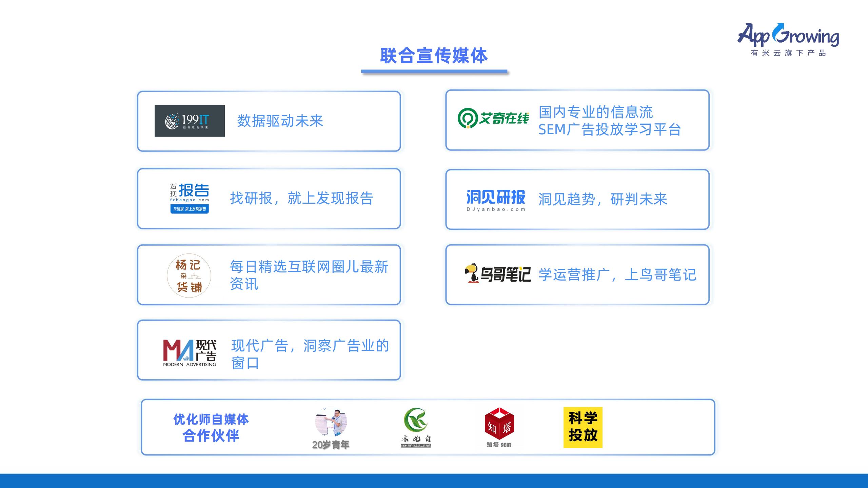Select the text 国内专业的信息流 SEM广告投放学习平台
This screenshot has height=488, width=868.
(610, 121)
